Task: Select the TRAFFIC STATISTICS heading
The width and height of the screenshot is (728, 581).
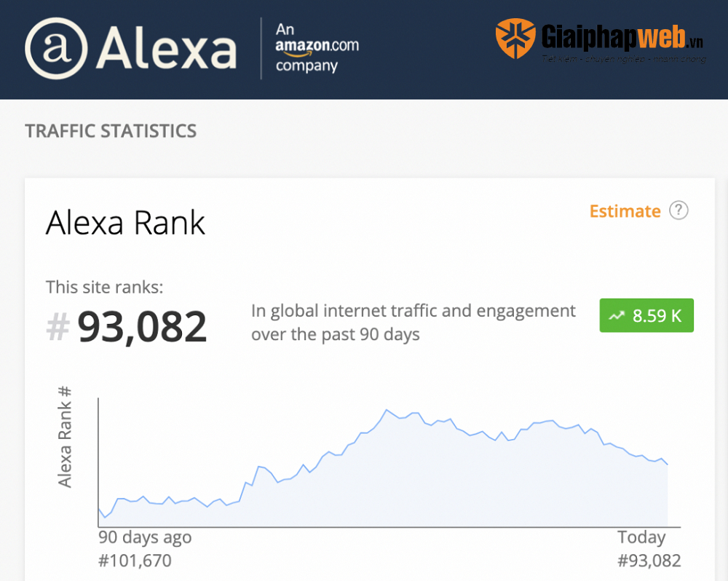Action: coord(111,131)
